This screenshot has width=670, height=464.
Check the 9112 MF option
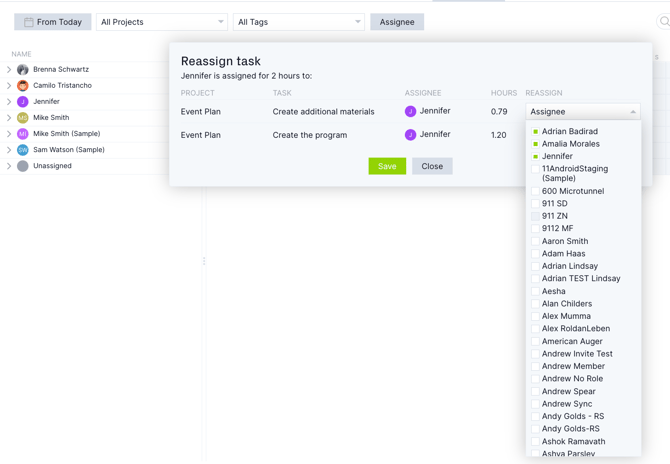535,229
